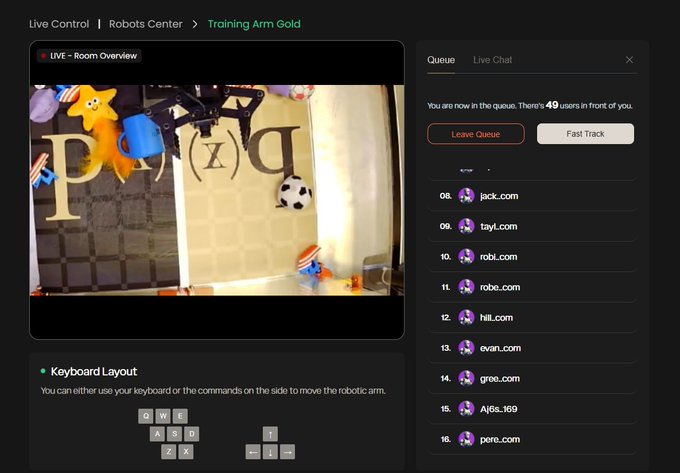
Task: Click evan..com user avatar
Action: tap(466, 348)
